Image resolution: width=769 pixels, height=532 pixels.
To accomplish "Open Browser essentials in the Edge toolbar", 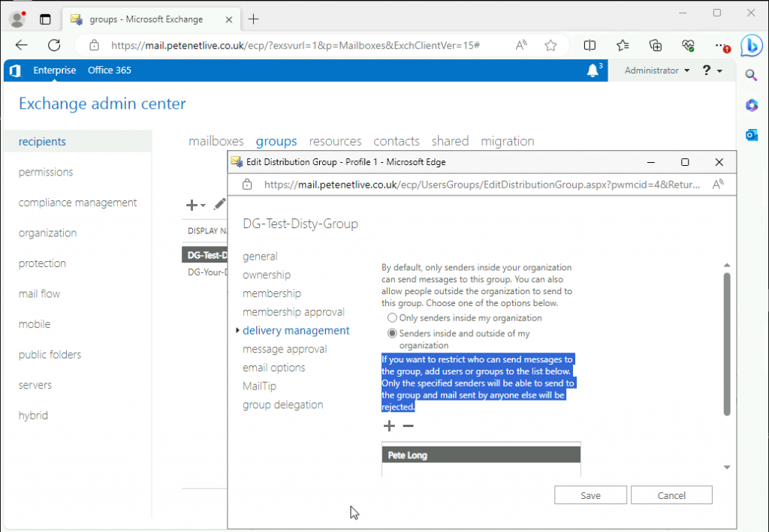I will point(688,45).
